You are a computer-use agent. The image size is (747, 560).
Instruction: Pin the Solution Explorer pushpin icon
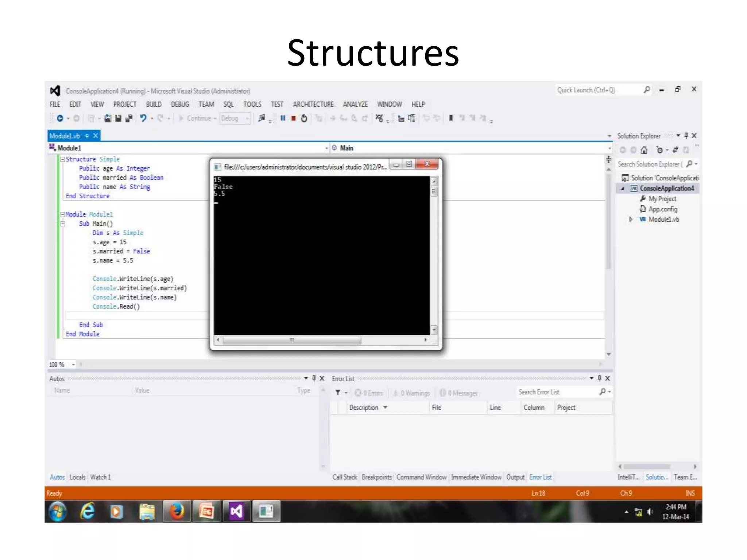(686, 136)
